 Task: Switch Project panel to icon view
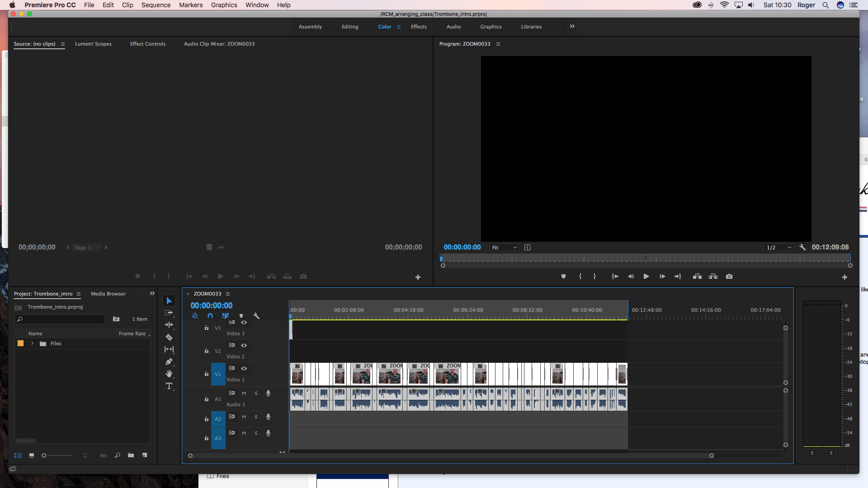point(32,455)
